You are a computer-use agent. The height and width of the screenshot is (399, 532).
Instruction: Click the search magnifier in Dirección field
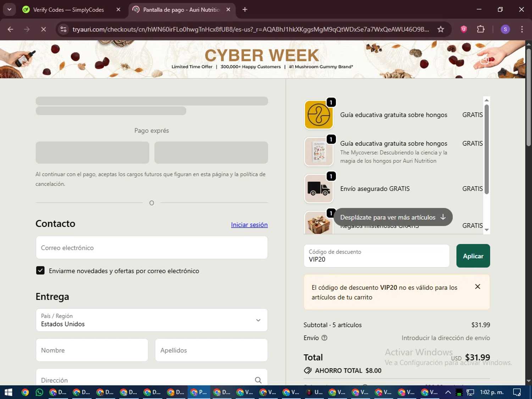tap(258, 380)
